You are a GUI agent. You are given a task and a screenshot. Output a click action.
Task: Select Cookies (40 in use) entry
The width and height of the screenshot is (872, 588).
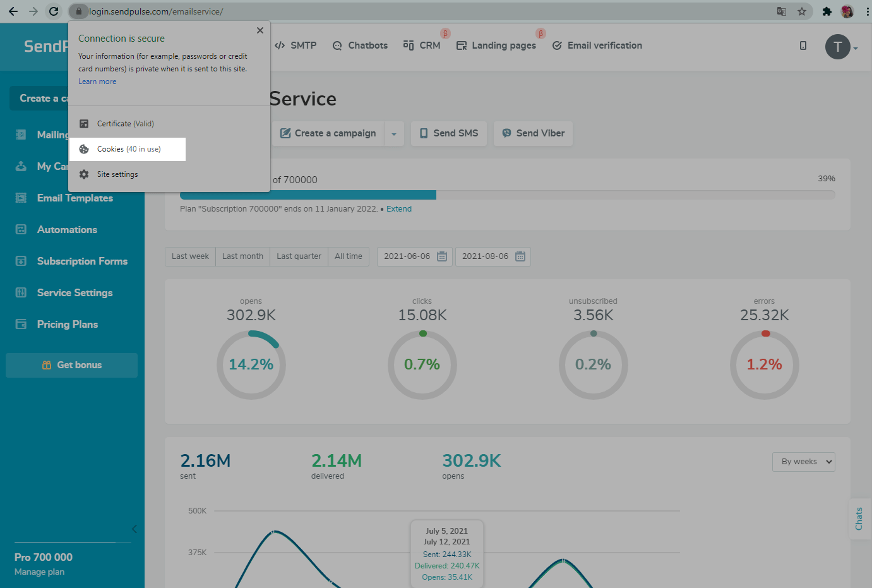click(x=128, y=149)
